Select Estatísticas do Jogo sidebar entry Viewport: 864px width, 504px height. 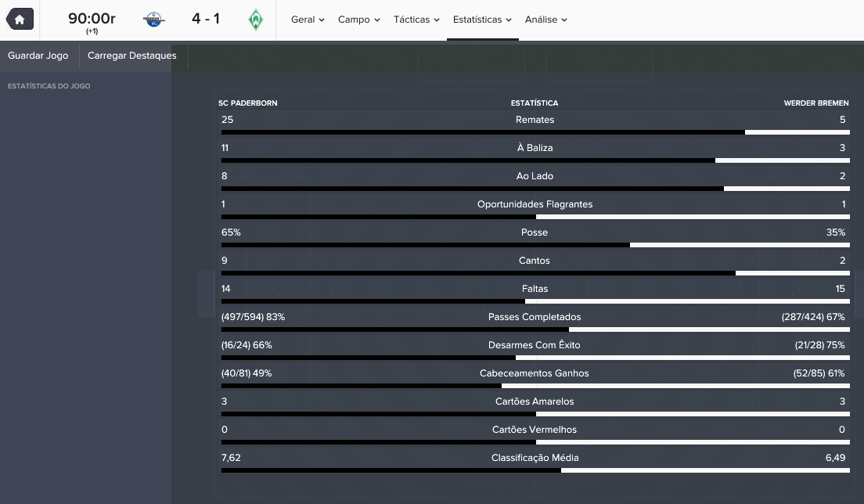(x=49, y=86)
